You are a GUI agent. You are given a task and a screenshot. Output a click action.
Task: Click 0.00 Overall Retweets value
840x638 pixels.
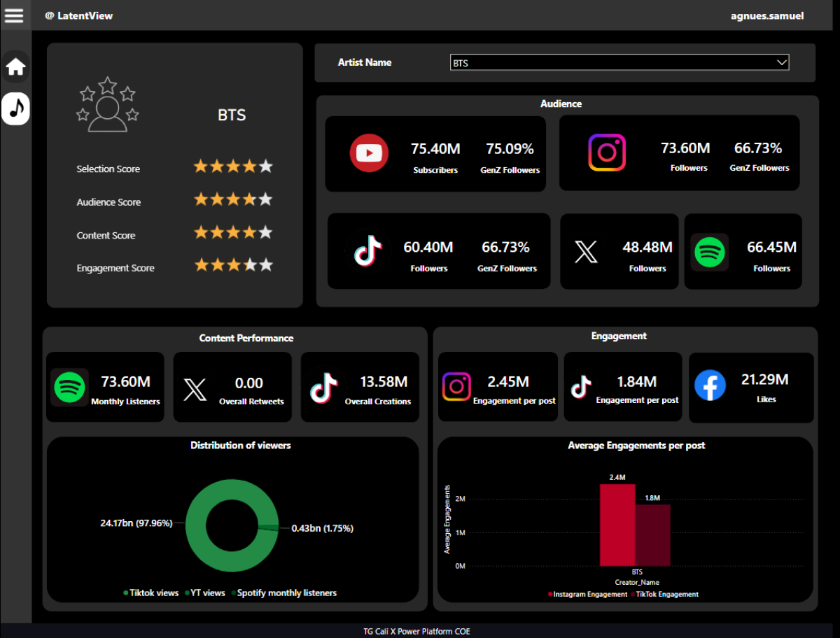249,383
